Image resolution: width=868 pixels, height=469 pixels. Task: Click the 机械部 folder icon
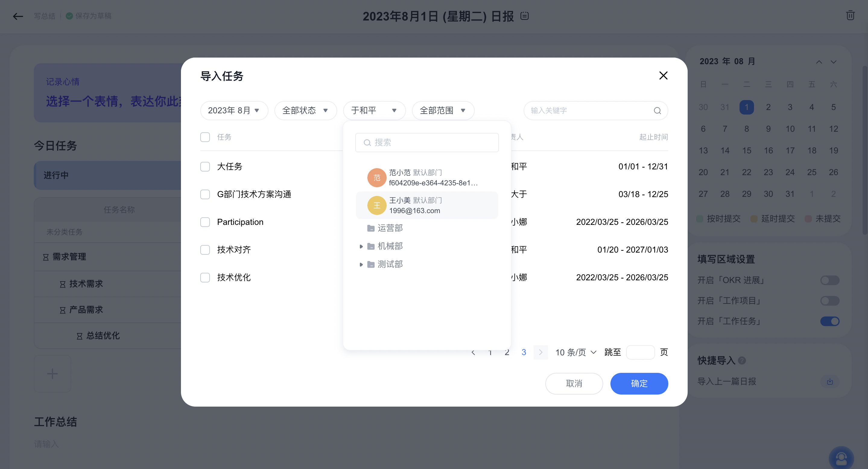click(x=371, y=246)
